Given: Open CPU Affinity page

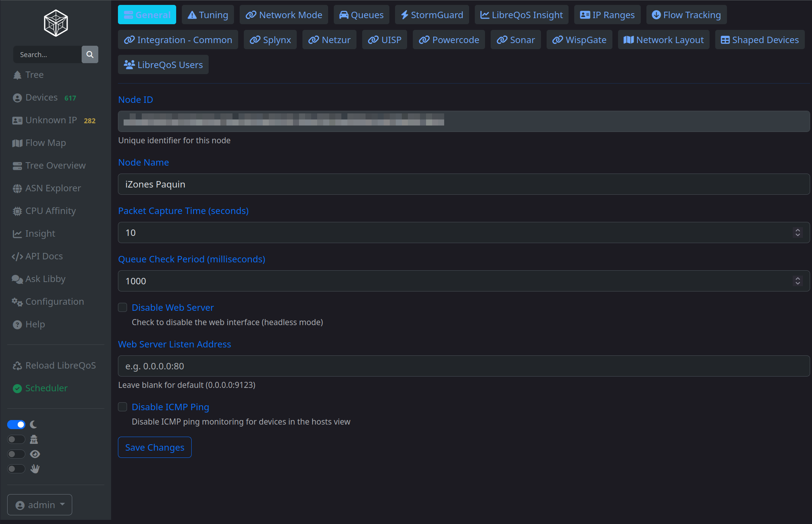Looking at the screenshot, I should [x=44, y=211].
